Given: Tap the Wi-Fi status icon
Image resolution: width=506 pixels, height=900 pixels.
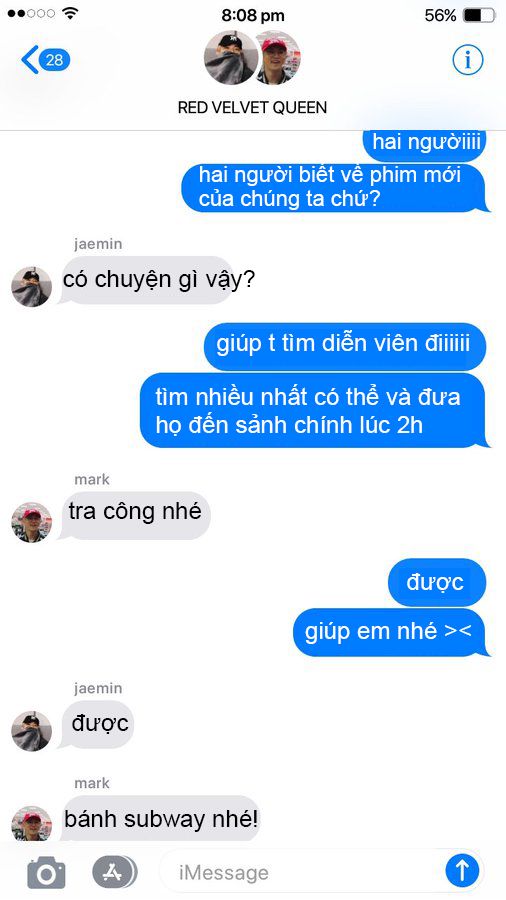Looking at the screenshot, I should [71, 13].
